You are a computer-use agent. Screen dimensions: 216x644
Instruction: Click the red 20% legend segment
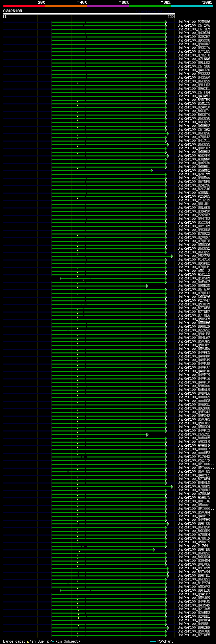(24, 6)
